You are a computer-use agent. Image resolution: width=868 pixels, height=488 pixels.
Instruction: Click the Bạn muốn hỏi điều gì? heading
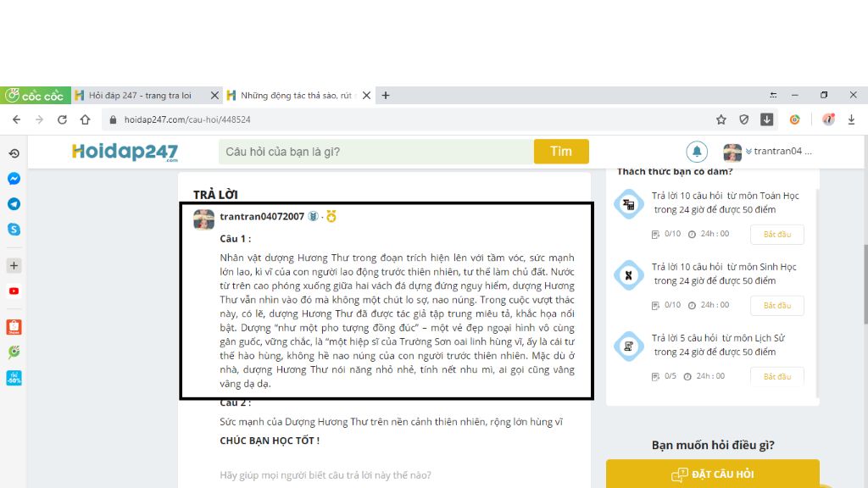[x=713, y=445]
